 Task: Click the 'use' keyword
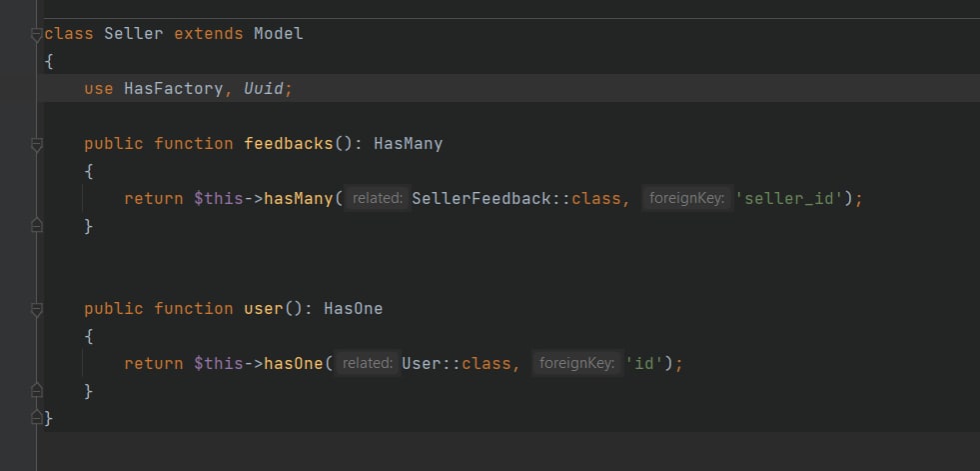point(99,88)
